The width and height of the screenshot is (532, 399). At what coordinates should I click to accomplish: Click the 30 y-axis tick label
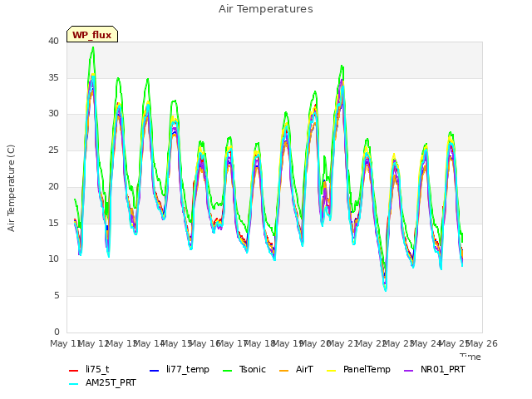click(53, 114)
